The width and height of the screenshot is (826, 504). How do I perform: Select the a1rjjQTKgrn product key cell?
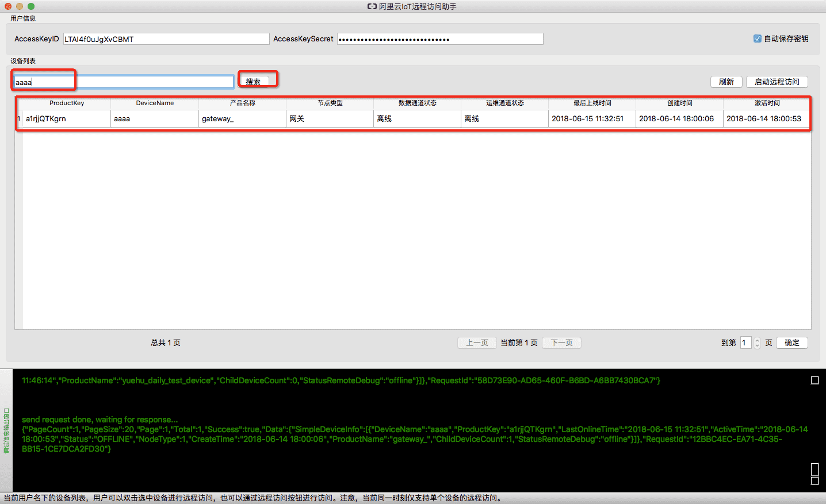click(x=67, y=119)
